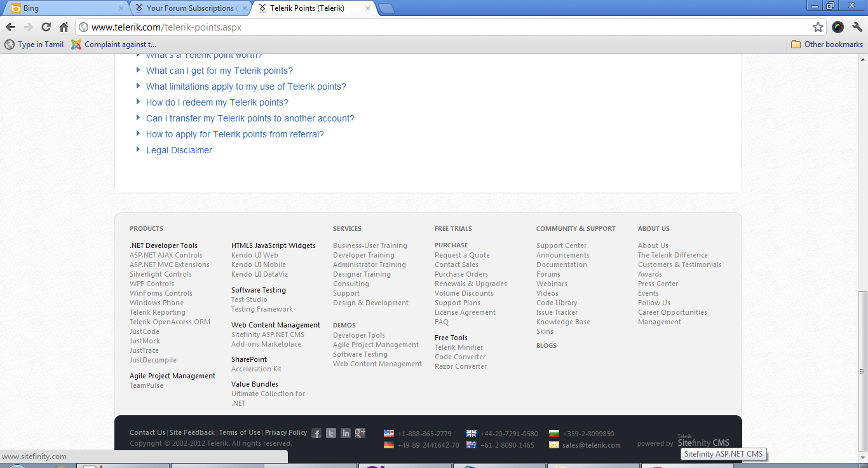The height and width of the screenshot is (468, 868).
Task: Click the UK flag phone icon
Action: tap(471, 434)
